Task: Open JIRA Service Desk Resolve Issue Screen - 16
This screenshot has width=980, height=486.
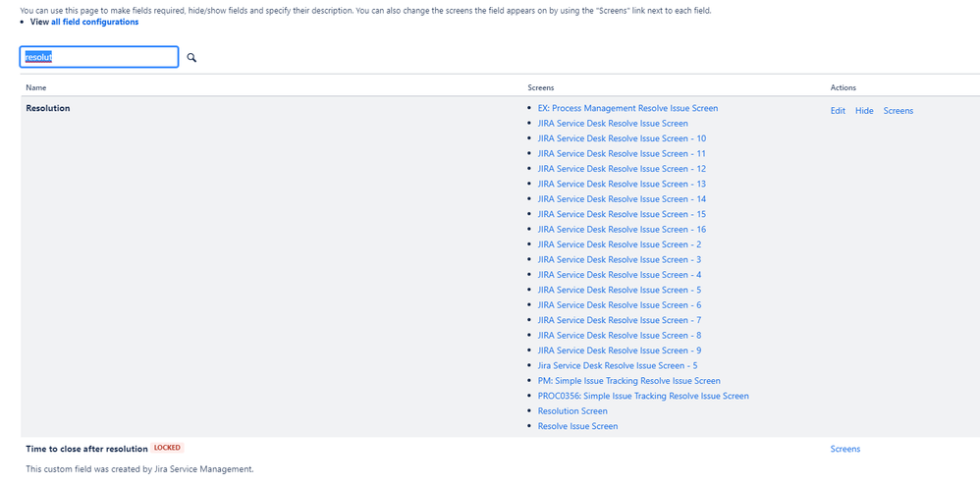Action: coord(622,230)
